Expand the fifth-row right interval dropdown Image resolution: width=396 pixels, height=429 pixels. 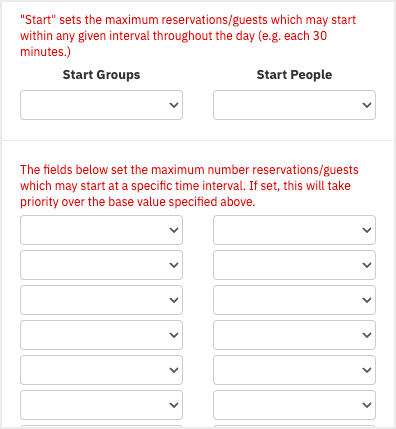coord(294,370)
